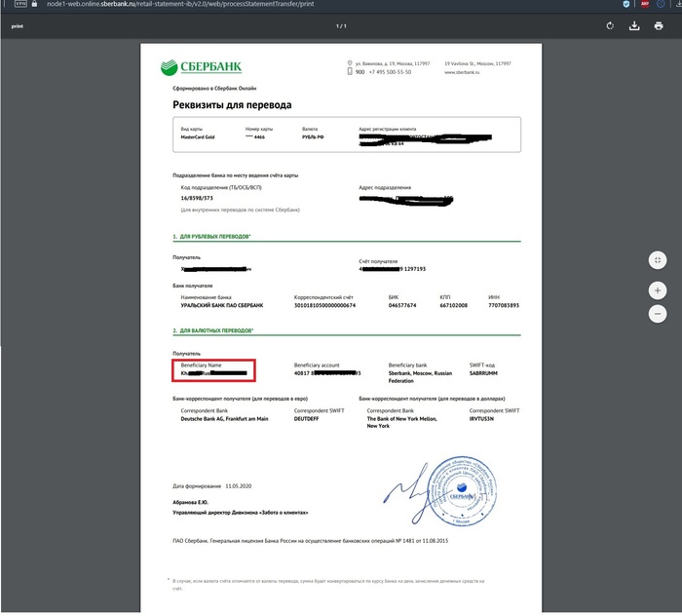The image size is (682, 616).
Task: Zoom in on the PDF
Action: coord(658,290)
